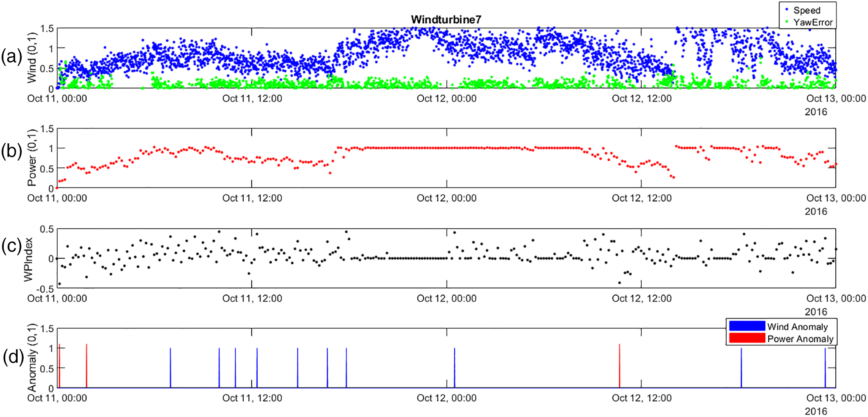This screenshot has width=868, height=417.
Task: Click the Wind Anomaly legend label
Action: coord(797,327)
